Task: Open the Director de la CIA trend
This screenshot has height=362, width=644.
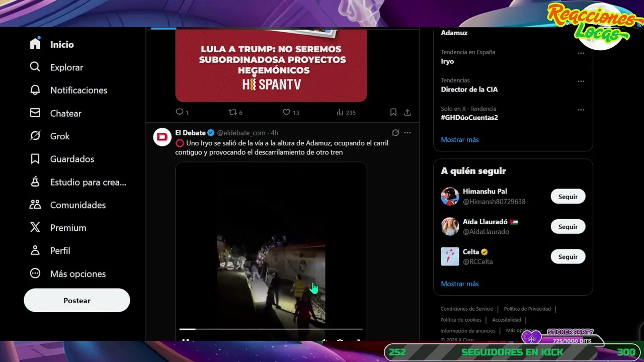Action: (x=469, y=89)
